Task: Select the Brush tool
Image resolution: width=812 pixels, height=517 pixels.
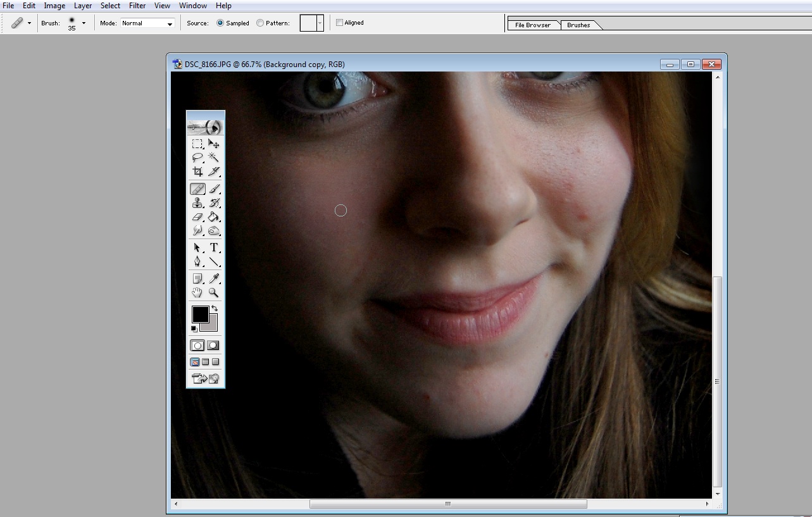Action: pyautogui.click(x=214, y=189)
